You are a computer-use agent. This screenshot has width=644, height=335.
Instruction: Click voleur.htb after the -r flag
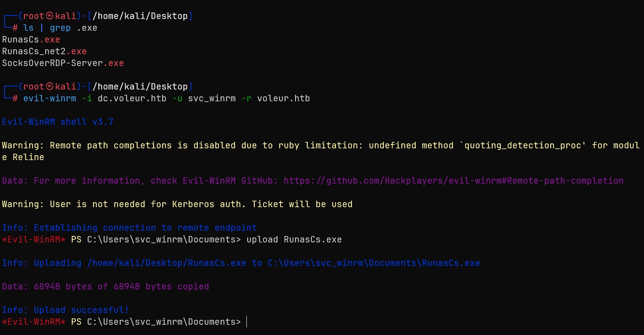point(283,98)
